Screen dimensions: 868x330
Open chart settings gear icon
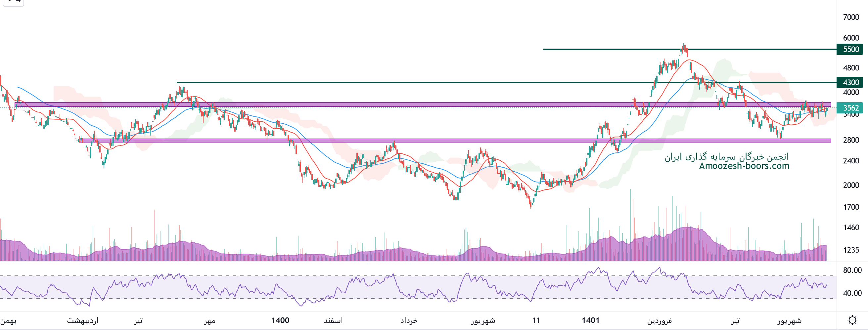[852, 320]
